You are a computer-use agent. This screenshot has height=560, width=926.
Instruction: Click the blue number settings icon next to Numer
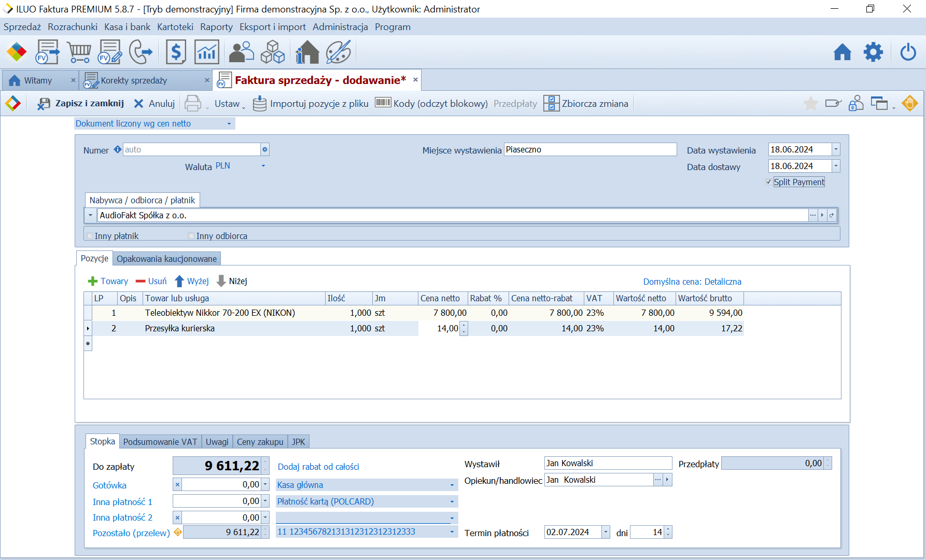[118, 149]
